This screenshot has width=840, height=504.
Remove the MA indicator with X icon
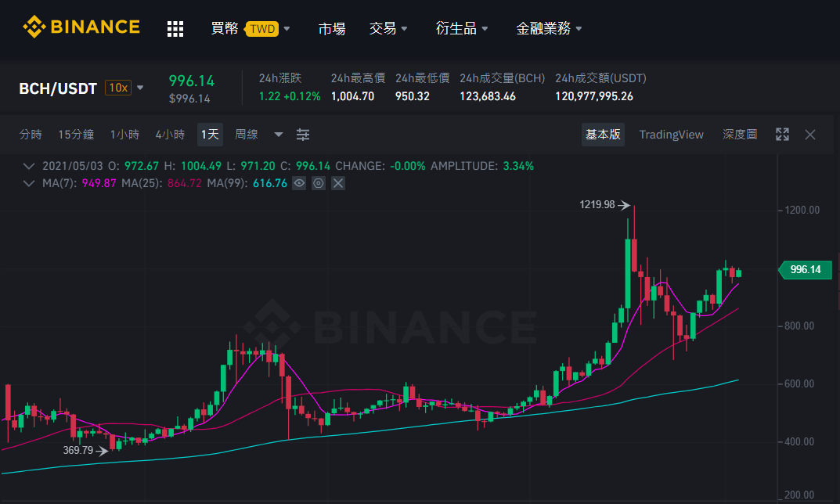[x=338, y=184]
